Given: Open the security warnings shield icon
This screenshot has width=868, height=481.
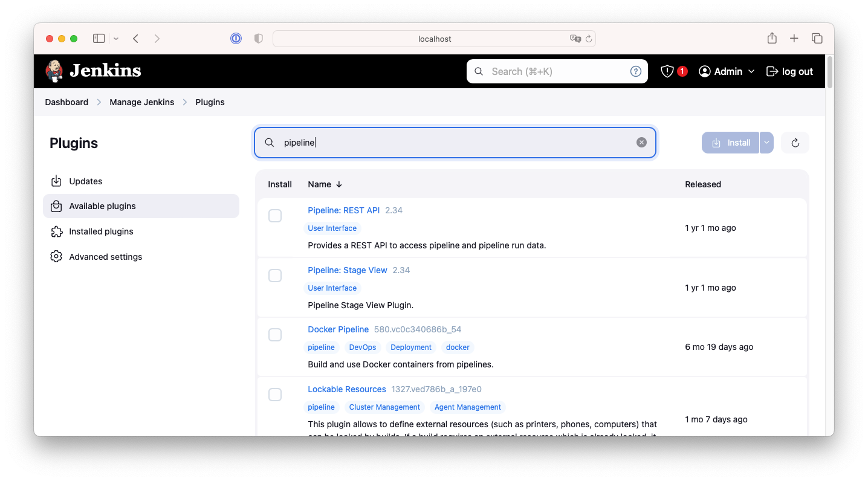Looking at the screenshot, I should (x=667, y=71).
